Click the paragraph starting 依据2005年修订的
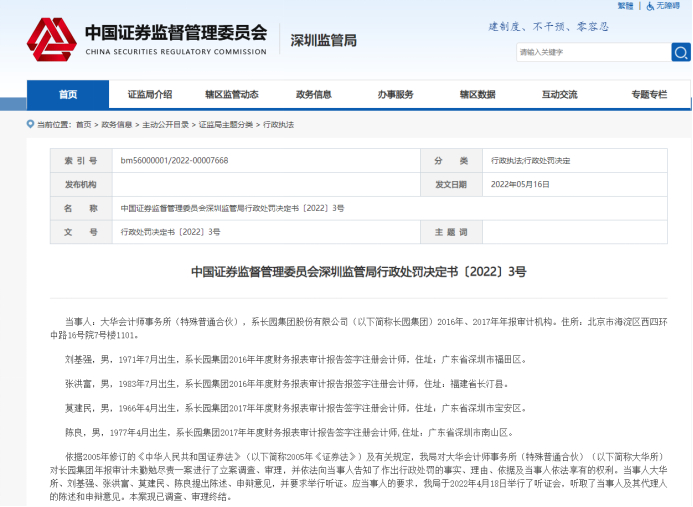This screenshot has width=693, height=507. coord(358,477)
